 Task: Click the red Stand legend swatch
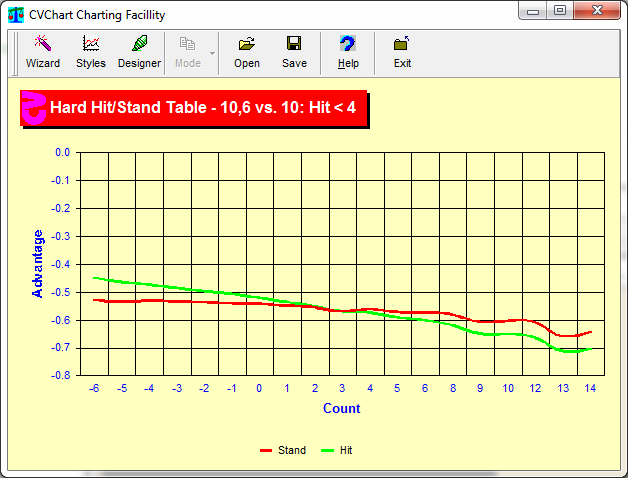266,451
